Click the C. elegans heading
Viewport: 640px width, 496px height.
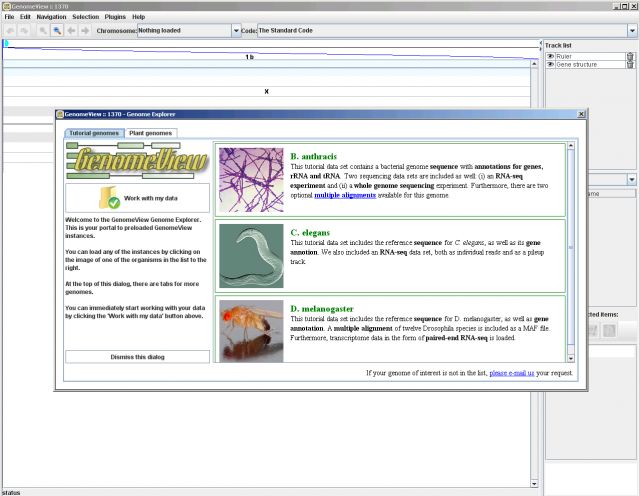pos(310,233)
